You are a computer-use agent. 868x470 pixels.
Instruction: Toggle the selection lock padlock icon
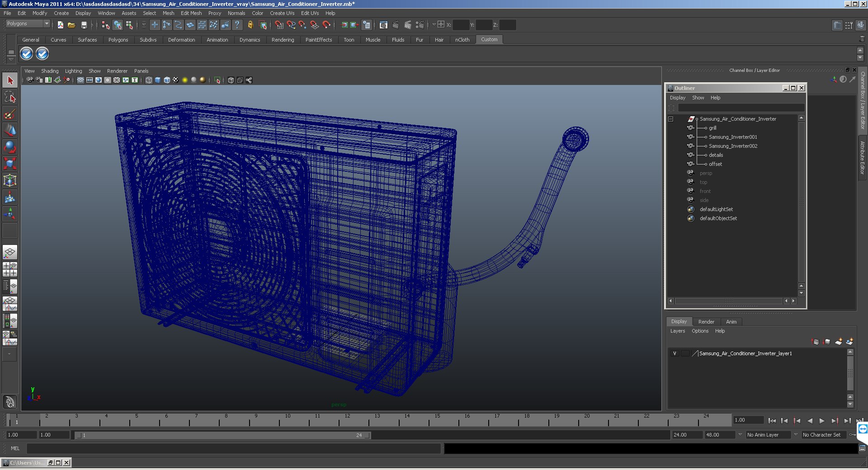[x=250, y=25]
